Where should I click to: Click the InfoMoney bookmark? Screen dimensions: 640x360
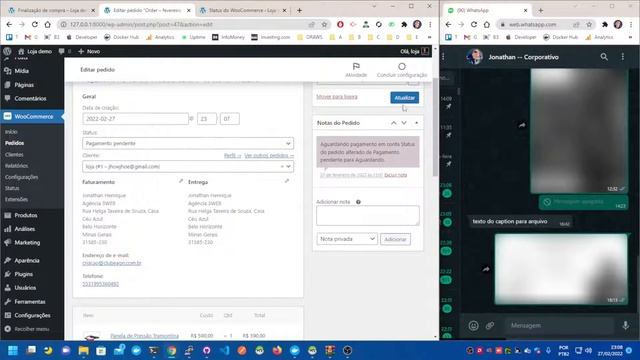click(229, 37)
